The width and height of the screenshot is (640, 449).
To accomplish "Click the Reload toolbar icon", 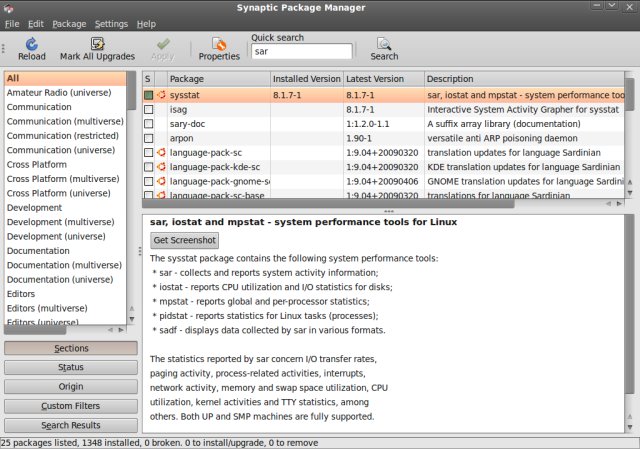I will click(x=32, y=44).
